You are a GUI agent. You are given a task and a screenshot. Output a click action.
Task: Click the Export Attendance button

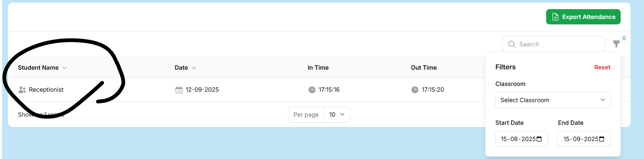point(583,17)
